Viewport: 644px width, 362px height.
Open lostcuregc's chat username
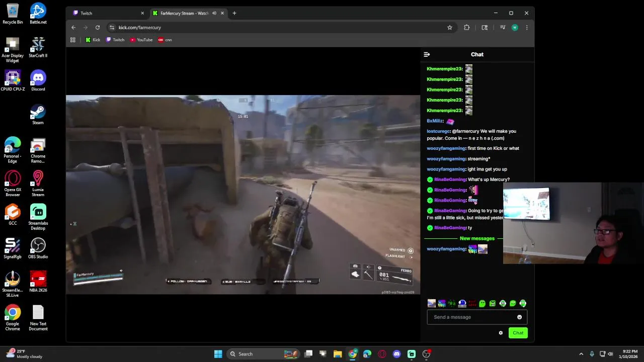pyautogui.click(x=438, y=131)
